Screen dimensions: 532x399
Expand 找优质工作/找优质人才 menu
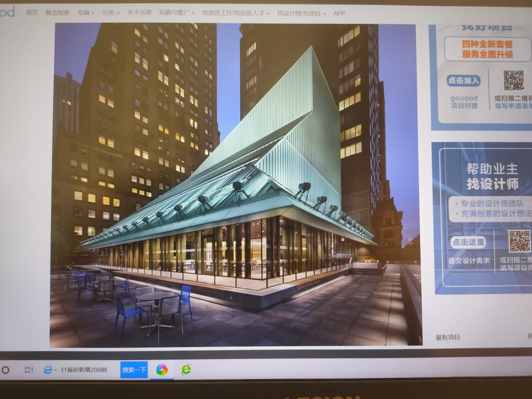point(236,13)
